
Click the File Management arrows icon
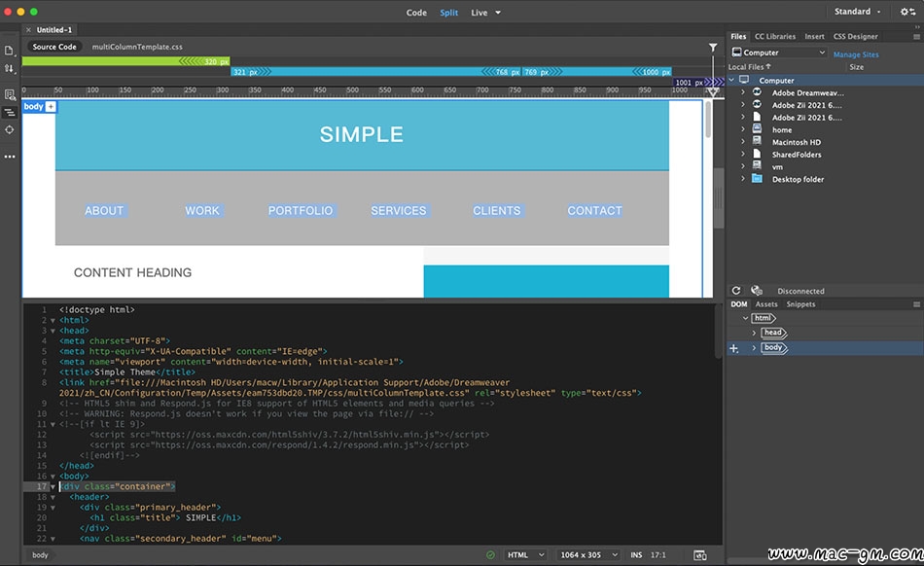[10, 68]
